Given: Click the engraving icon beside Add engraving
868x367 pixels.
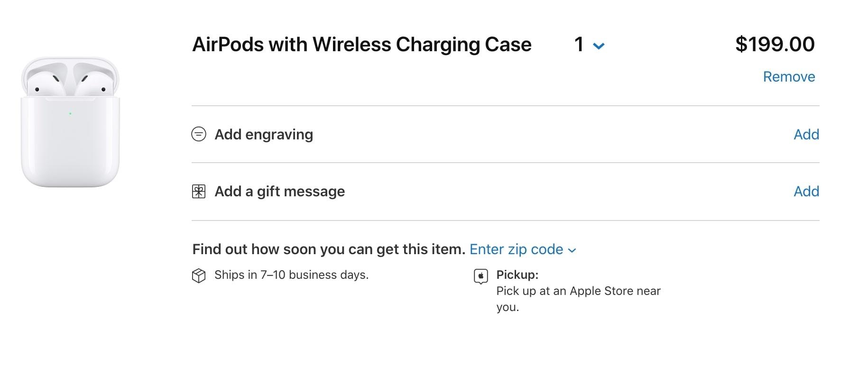Looking at the screenshot, I should pyautogui.click(x=198, y=135).
